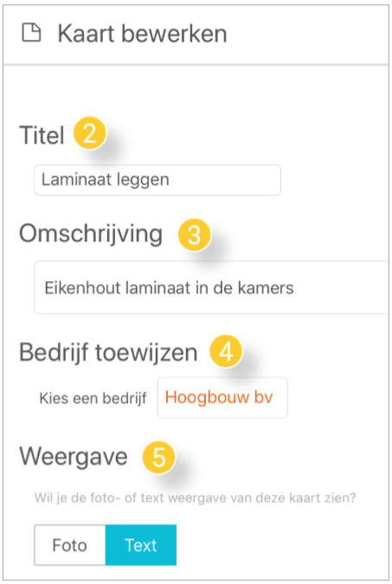This screenshot has width=392, height=584.
Task: Select the Foto display option
Action: [70, 545]
